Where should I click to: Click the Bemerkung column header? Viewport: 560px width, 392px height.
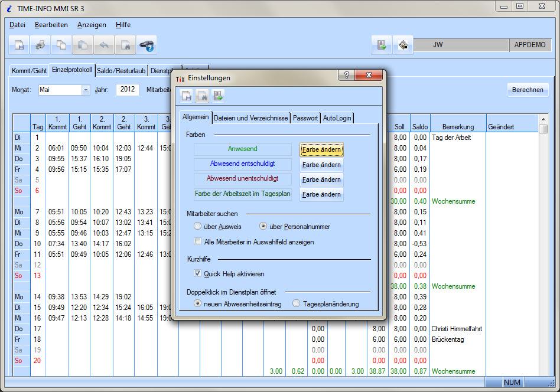coord(458,123)
